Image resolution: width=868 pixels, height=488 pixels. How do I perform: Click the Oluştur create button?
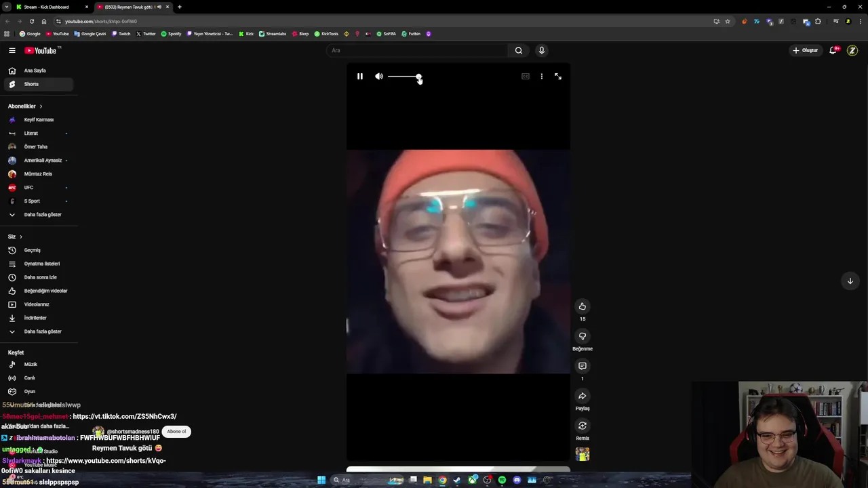point(806,50)
